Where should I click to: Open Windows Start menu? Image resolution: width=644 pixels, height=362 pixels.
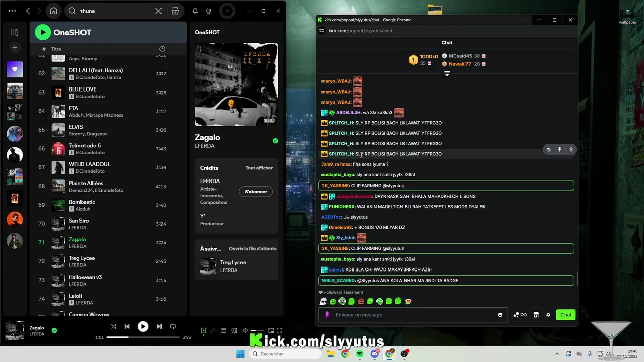(x=240, y=354)
